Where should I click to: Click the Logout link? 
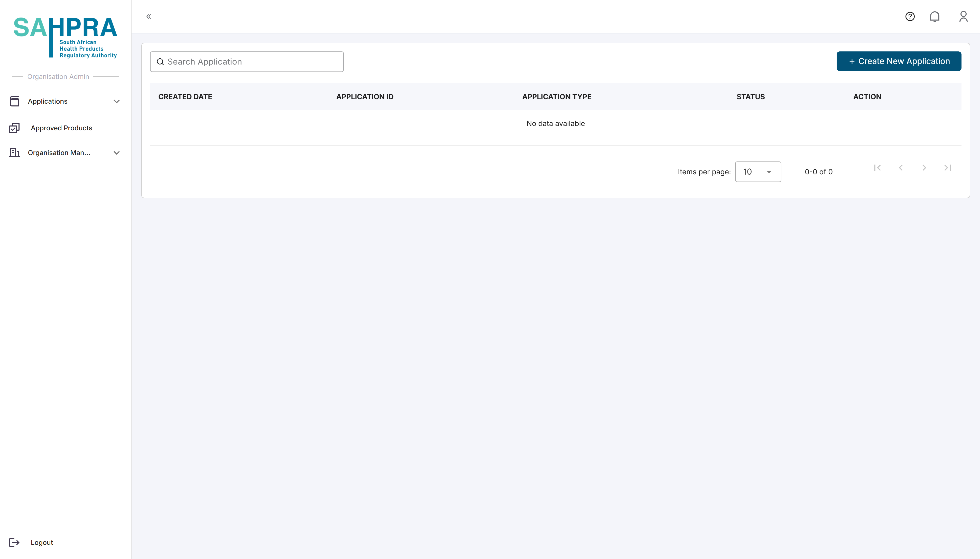(42, 542)
